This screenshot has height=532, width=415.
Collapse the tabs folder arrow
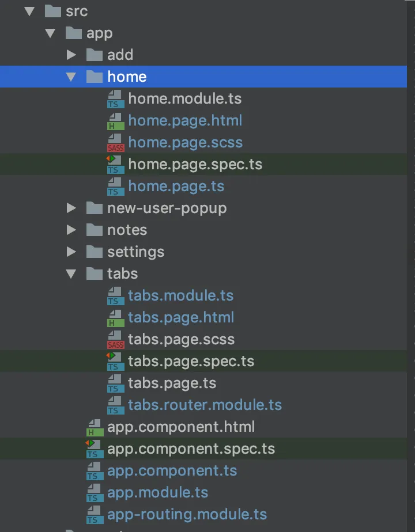tap(71, 274)
